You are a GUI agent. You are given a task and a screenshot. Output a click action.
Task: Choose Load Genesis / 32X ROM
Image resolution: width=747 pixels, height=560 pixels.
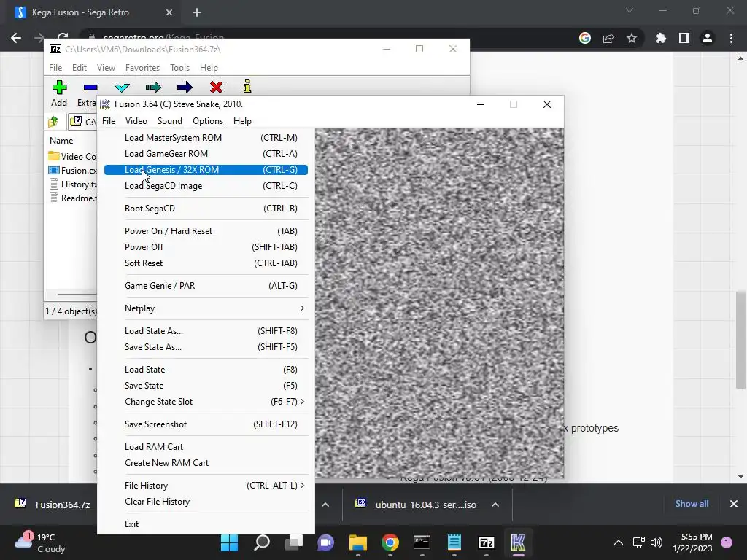(x=206, y=169)
